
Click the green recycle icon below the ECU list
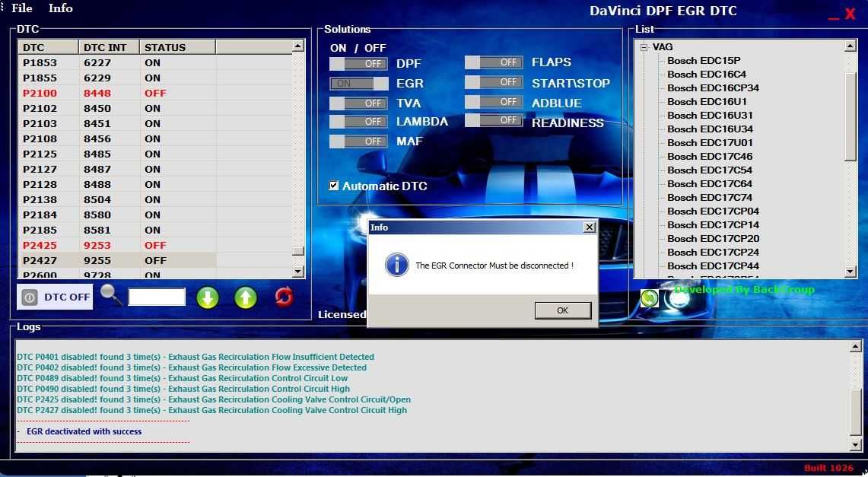648,298
